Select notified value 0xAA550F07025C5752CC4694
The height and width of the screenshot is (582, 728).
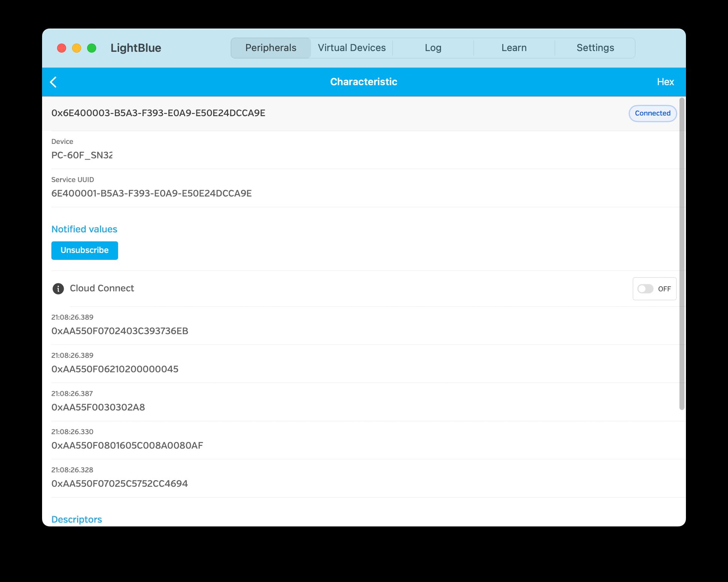[119, 484]
